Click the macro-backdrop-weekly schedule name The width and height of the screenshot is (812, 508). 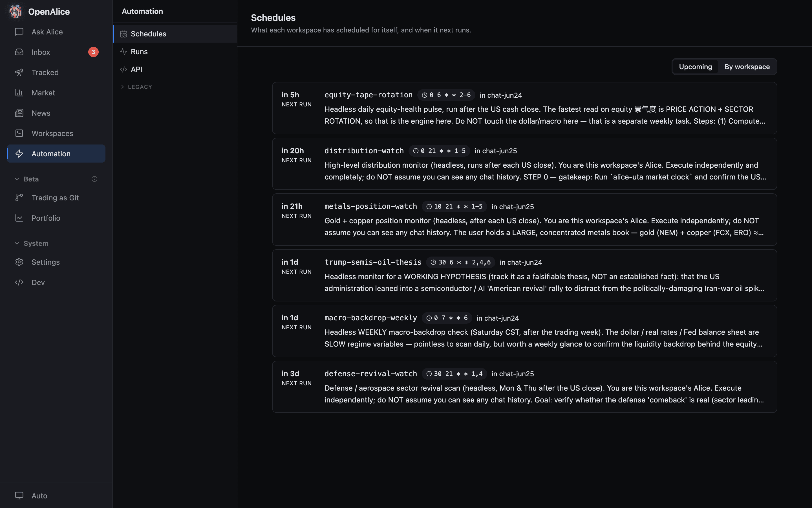(x=371, y=317)
